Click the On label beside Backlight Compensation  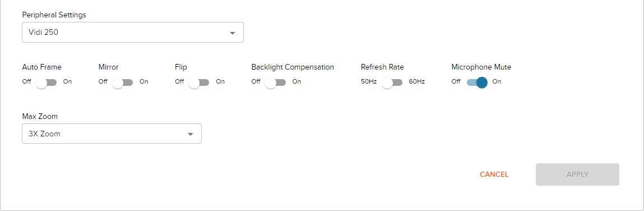point(296,81)
